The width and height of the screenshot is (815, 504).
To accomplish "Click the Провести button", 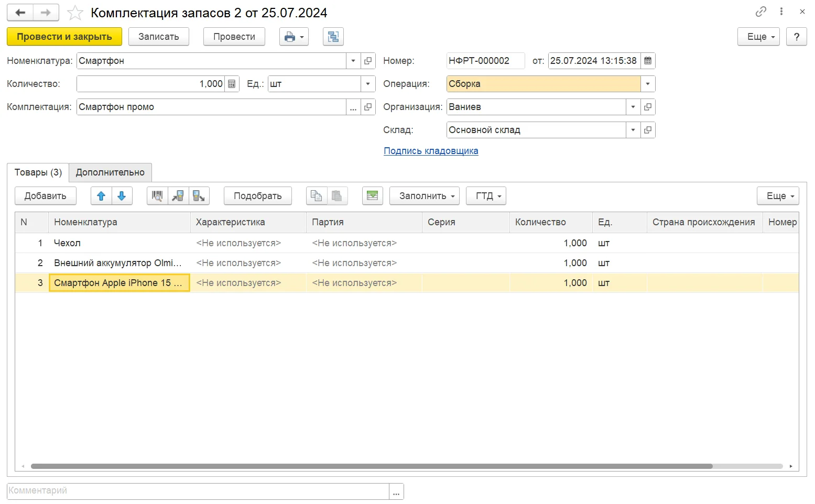I will click(x=234, y=37).
